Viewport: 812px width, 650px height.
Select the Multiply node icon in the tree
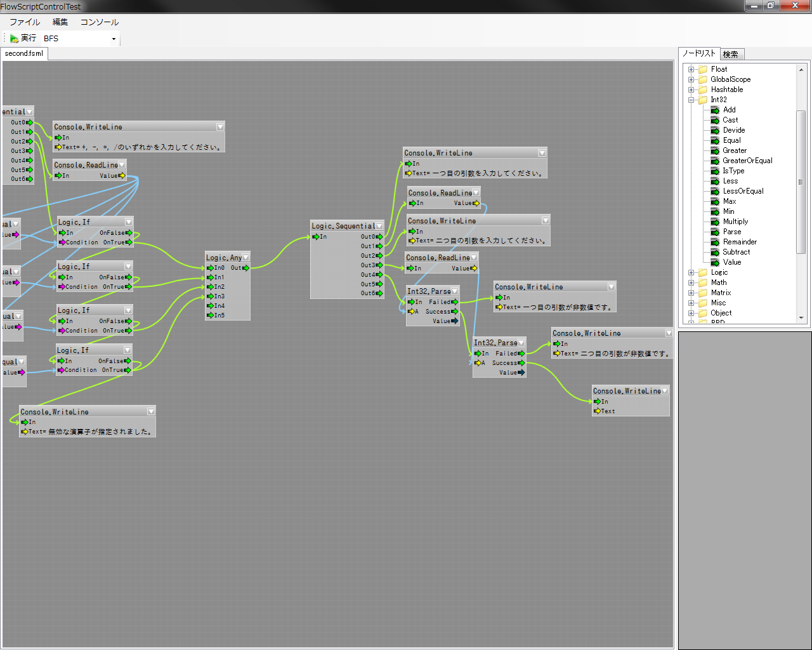[x=715, y=222]
